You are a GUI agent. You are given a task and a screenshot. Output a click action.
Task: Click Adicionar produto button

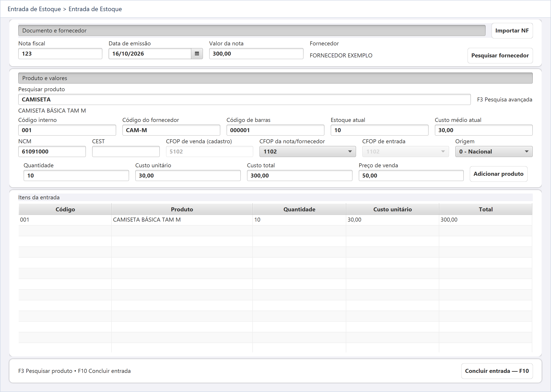(498, 174)
